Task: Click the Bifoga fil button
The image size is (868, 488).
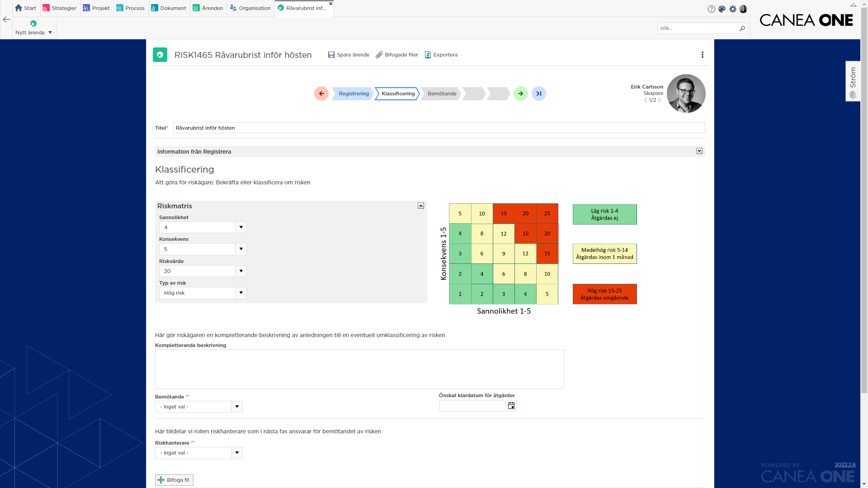Action: (x=174, y=480)
